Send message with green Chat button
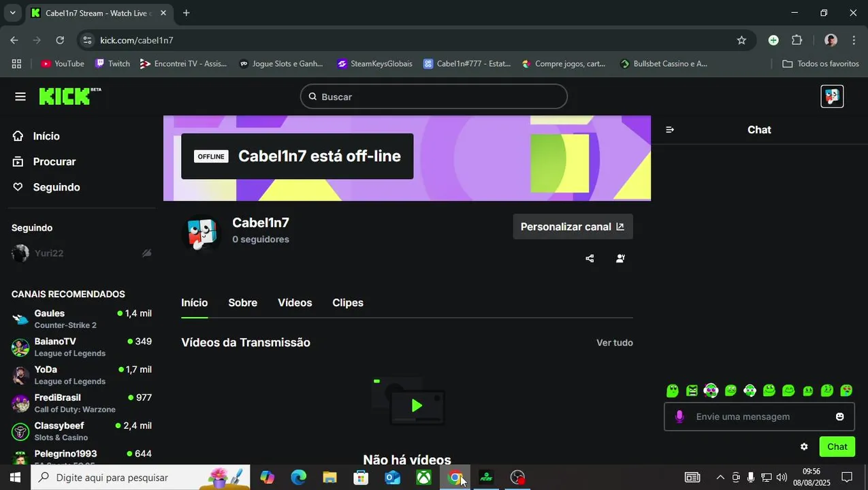This screenshot has height=490, width=868. point(837,447)
